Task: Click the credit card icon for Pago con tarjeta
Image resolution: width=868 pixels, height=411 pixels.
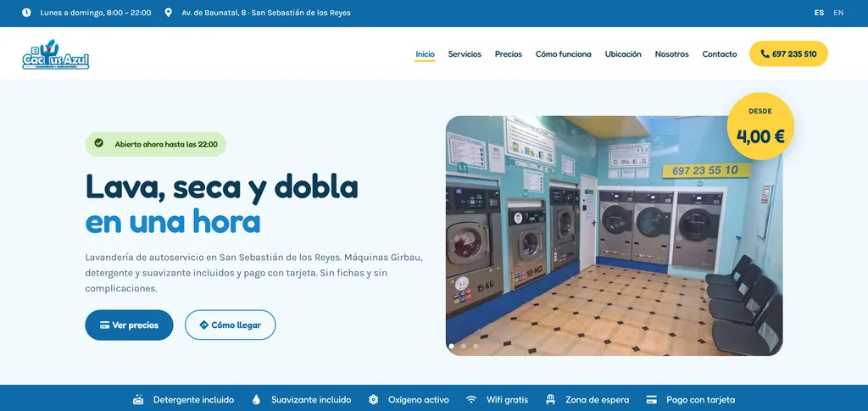Action: [x=652, y=399]
